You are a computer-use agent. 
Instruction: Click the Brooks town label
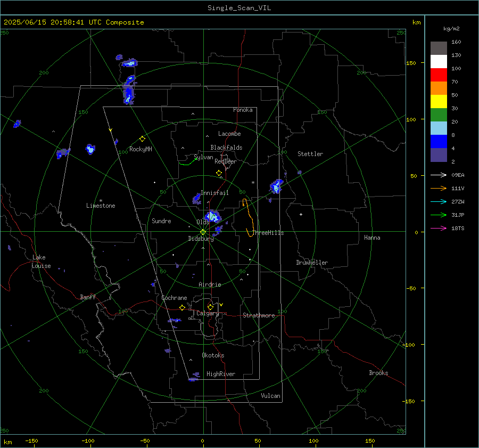pos(378,373)
